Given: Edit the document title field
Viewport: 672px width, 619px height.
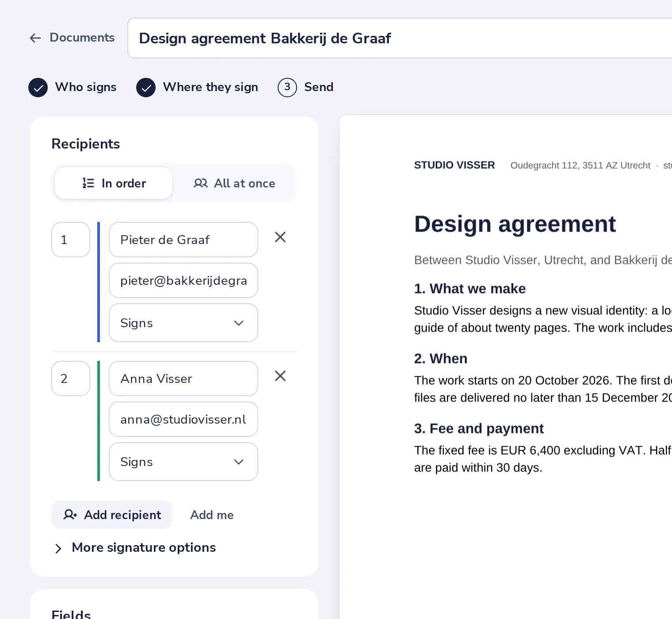Looking at the screenshot, I should pos(400,38).
